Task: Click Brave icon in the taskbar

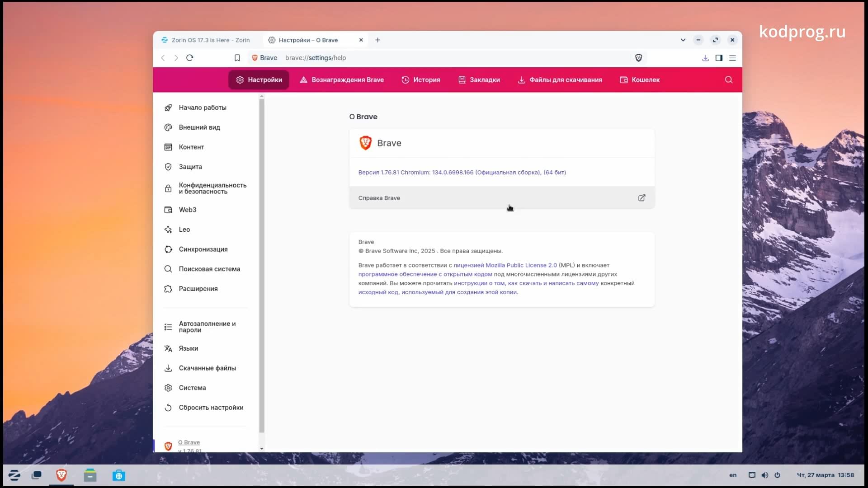Action: [61, 475]
